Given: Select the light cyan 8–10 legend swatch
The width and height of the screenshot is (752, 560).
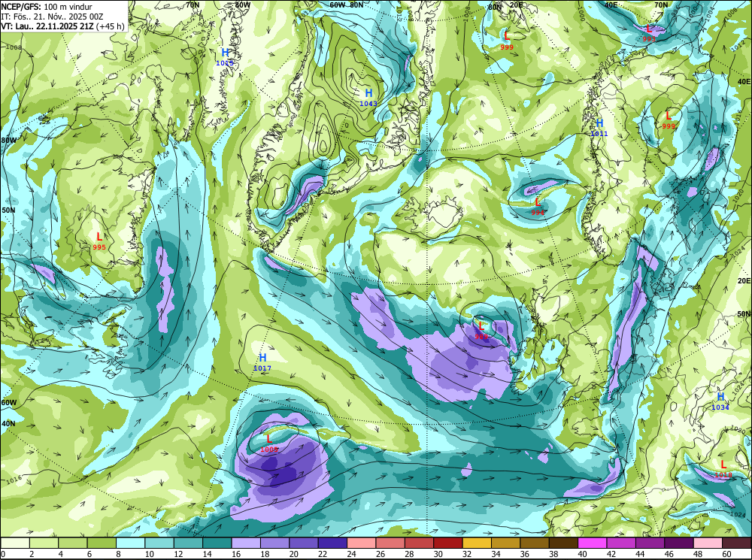Looking at the screenshot, I should click(x=130, y=543).
